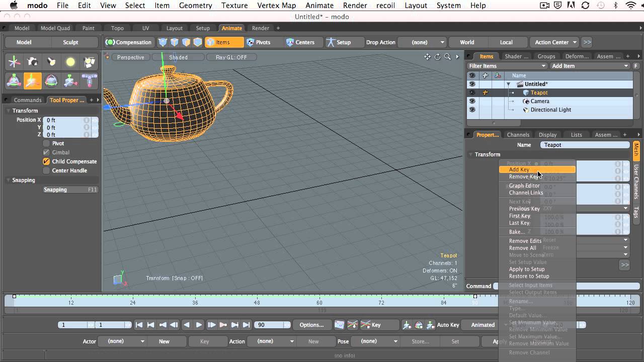Click the Sculpt button
Screen dimensions: 644x362
(x=70, y=42)
